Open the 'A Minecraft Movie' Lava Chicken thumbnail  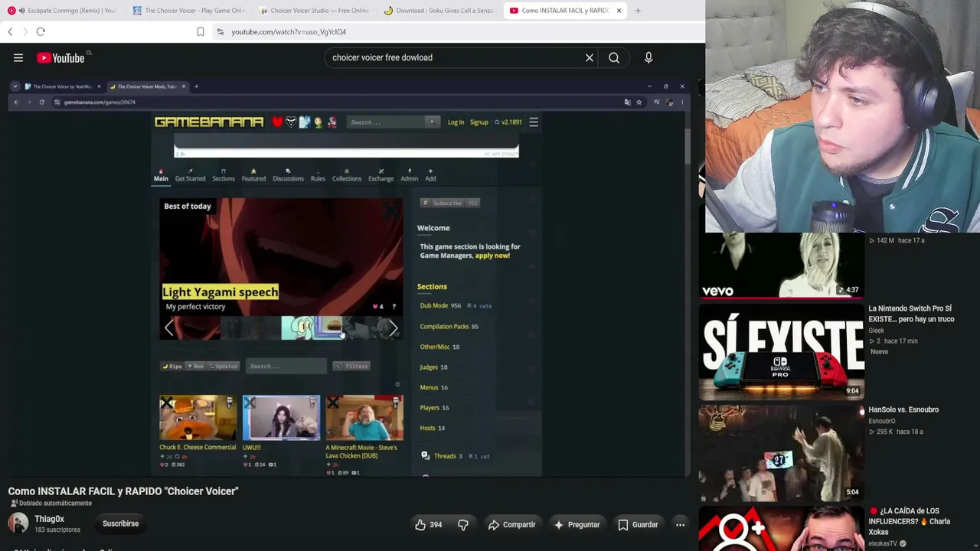tap(364, 418)
